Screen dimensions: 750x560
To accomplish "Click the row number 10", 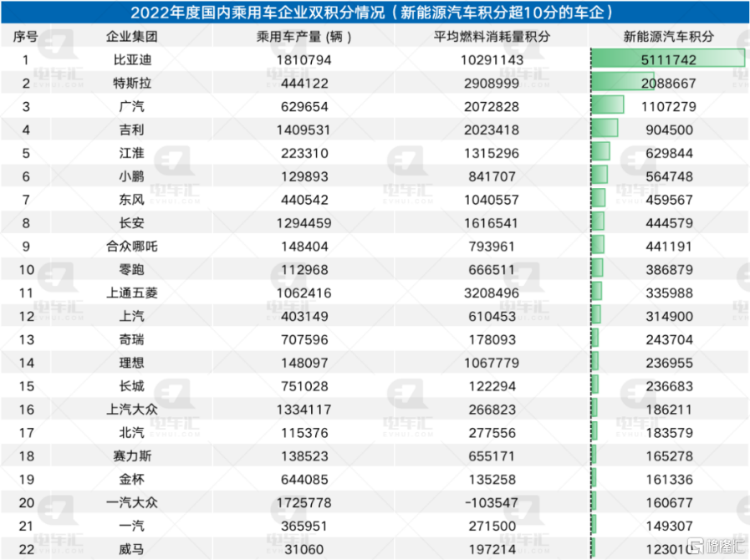I will (26, 270).
